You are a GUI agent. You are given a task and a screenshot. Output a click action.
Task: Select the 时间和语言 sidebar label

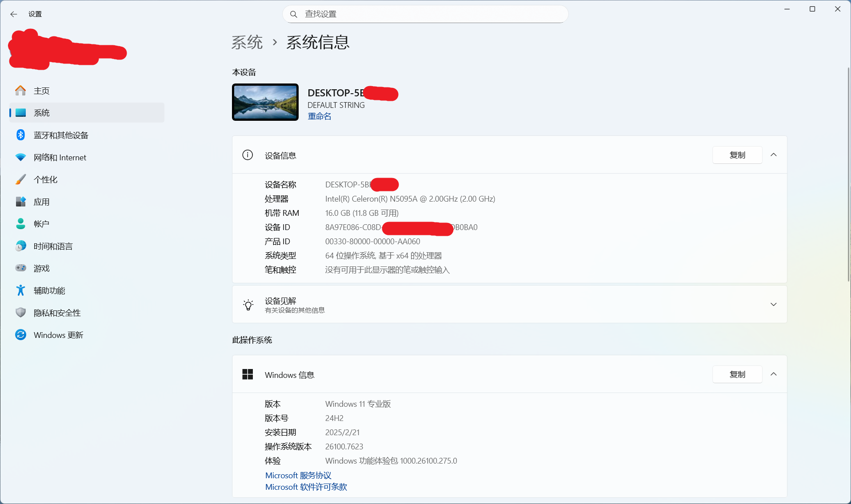point(53,246)
